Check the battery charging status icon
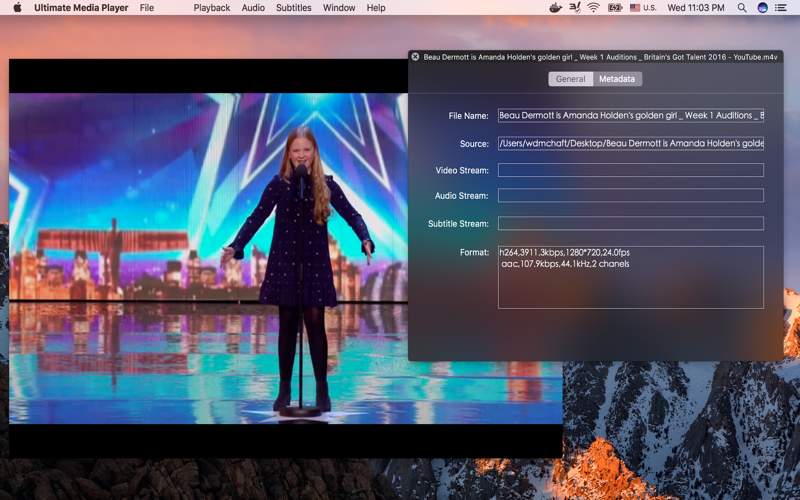 pyautogui.click(x=615, y=8)
